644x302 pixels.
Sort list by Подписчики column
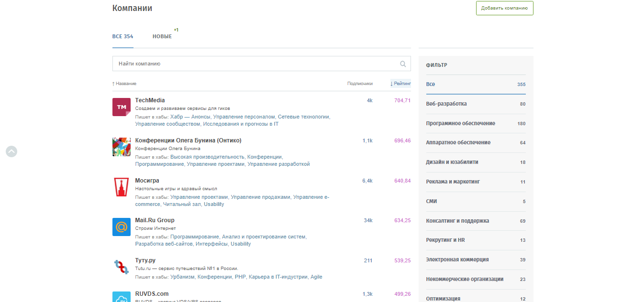tap(360, 84)
